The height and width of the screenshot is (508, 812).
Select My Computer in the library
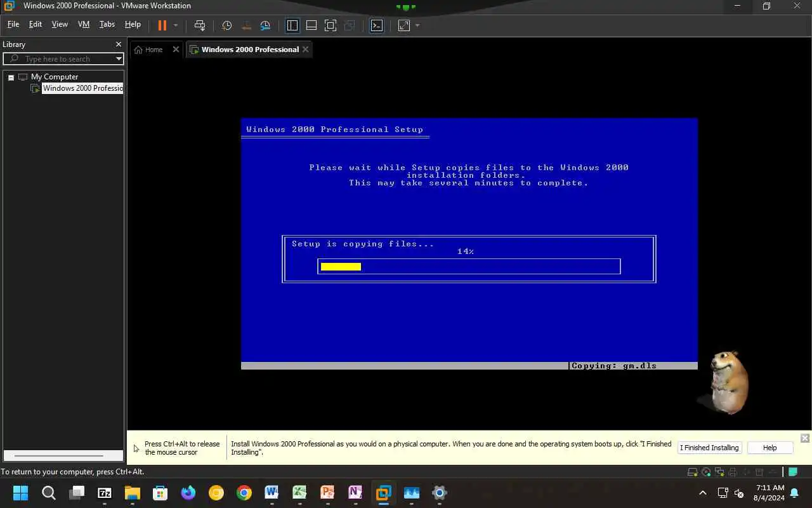pyautogui.click(x=55, y=77)
